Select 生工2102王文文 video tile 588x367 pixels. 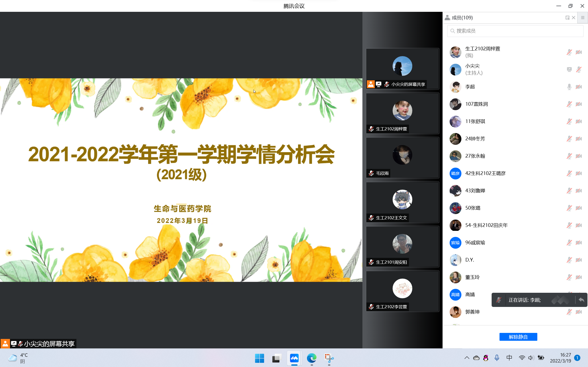(x=402, y=202)
